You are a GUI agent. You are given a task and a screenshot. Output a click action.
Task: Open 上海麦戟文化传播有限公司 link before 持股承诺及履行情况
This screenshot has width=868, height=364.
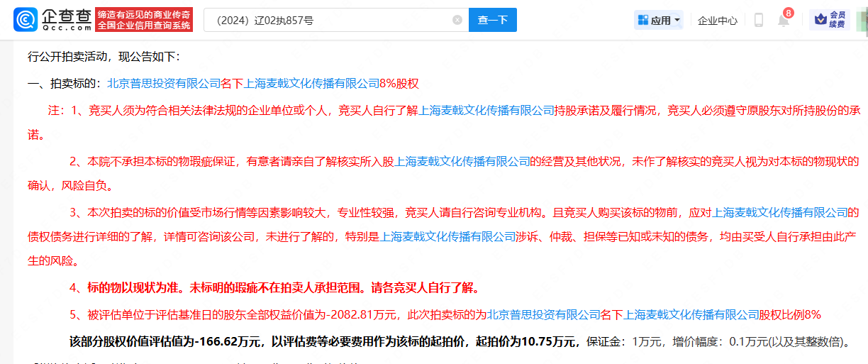487,111
